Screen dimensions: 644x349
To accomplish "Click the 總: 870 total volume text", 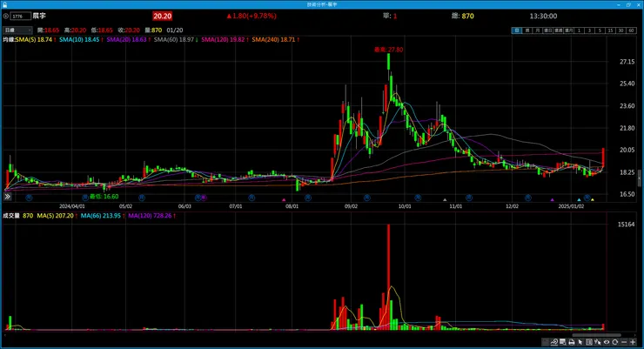I will pyautogui.click(x=463, y=16).
